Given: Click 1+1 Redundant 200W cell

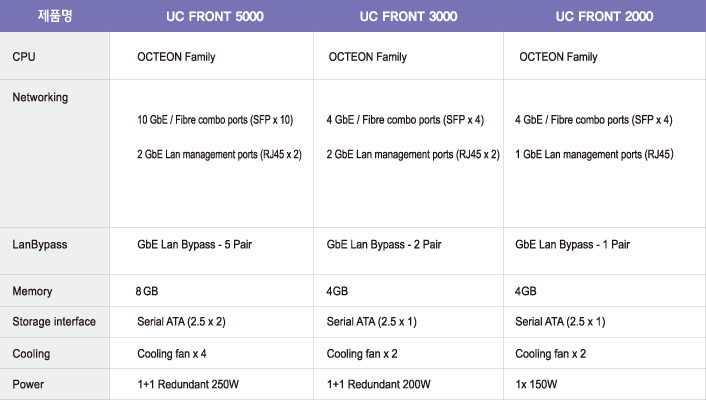Looking at the screenshot, I should point(379,384).
